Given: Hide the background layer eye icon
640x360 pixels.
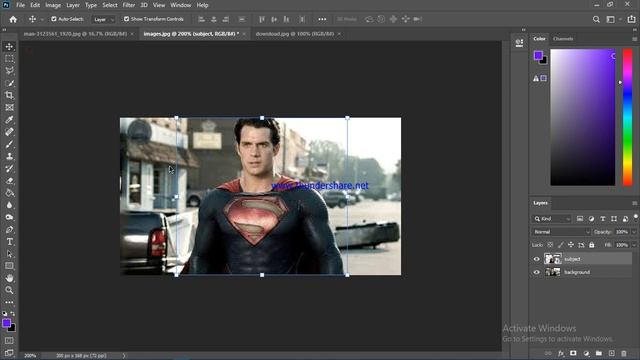Looking at the screenshot, I should click(536, 272).
